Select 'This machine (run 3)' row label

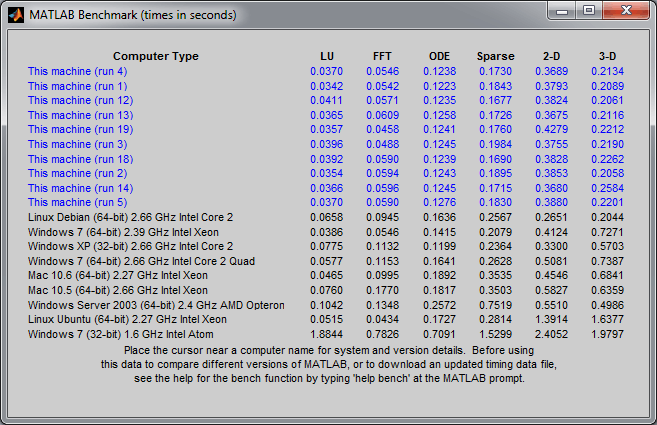pos(78,144)
